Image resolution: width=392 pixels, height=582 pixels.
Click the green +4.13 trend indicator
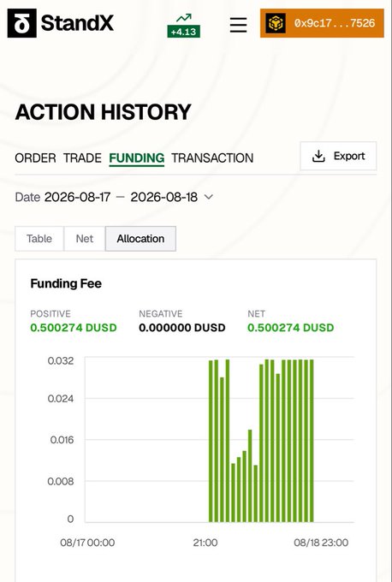tap(184, 26)
